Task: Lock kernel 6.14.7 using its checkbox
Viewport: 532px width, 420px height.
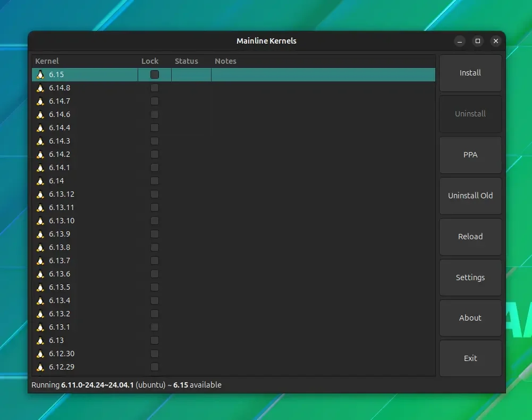Action: coord(154,101)
